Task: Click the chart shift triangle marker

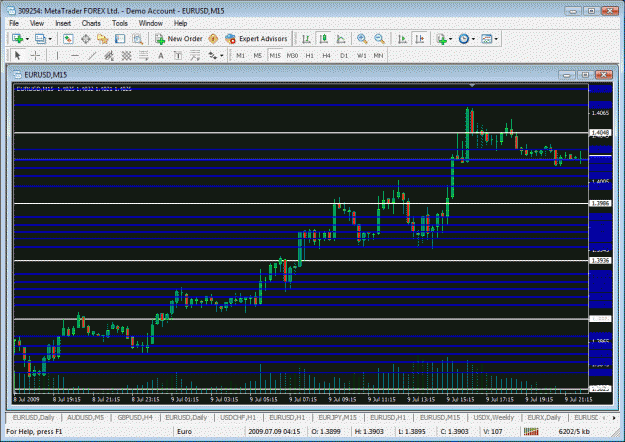Action: click(472, 85)
